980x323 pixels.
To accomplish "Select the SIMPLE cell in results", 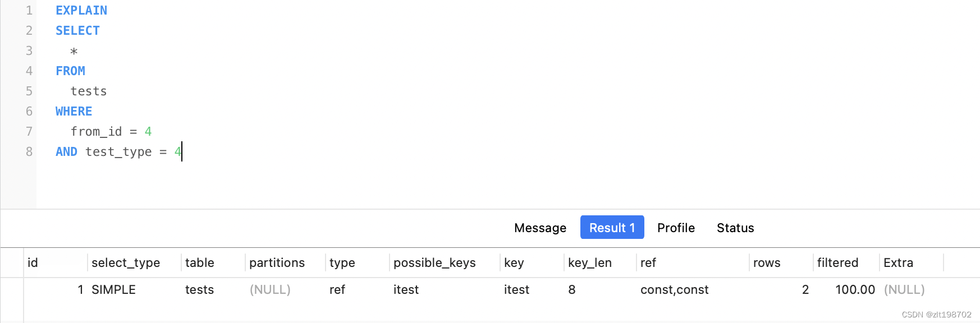I will [x=113, y=289].
